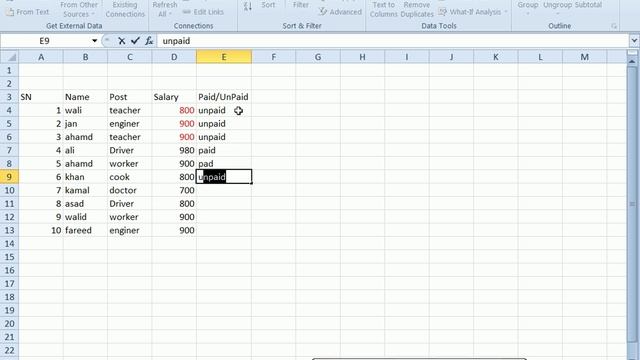
Task: Open the Name Box dropdown arrow
Action: pos(94,41)
